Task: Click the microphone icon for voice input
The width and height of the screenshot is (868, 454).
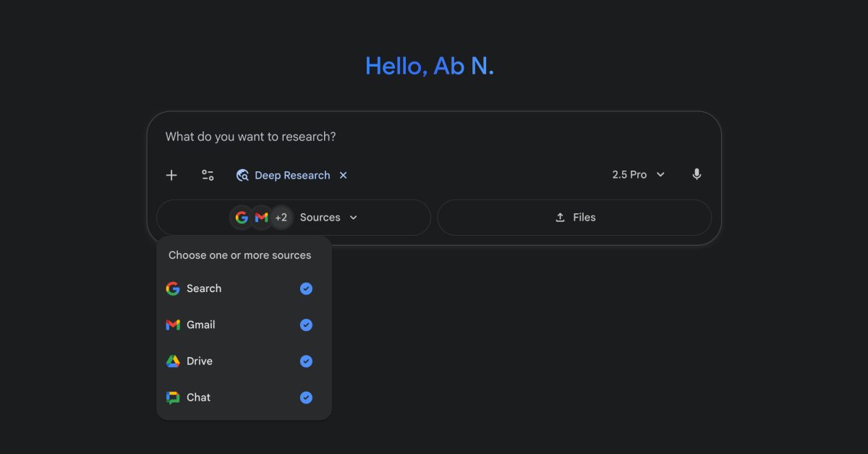Action: click(x=697, y=174)
